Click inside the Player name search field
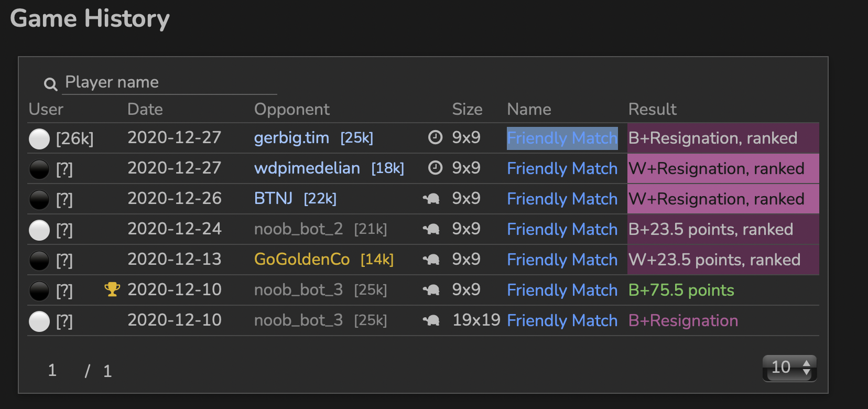Image resolution: width=868 pixels, height=409 pixels. (169, 82)
